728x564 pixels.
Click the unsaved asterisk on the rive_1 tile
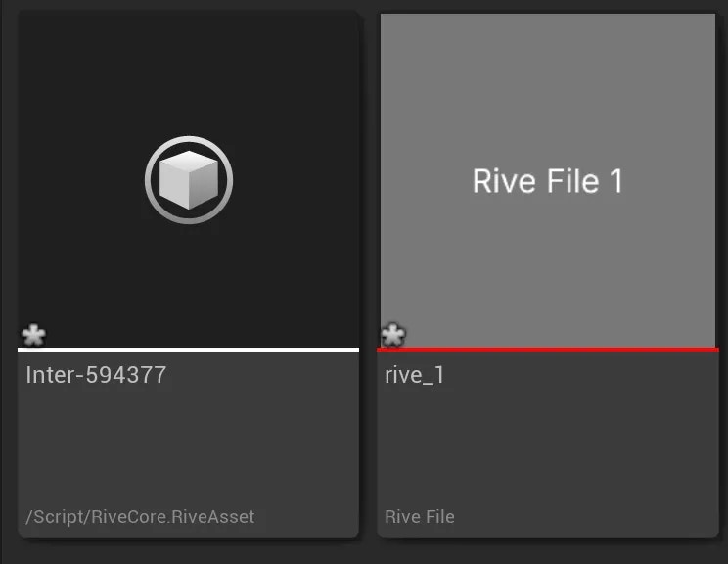[x=392, y=335]
